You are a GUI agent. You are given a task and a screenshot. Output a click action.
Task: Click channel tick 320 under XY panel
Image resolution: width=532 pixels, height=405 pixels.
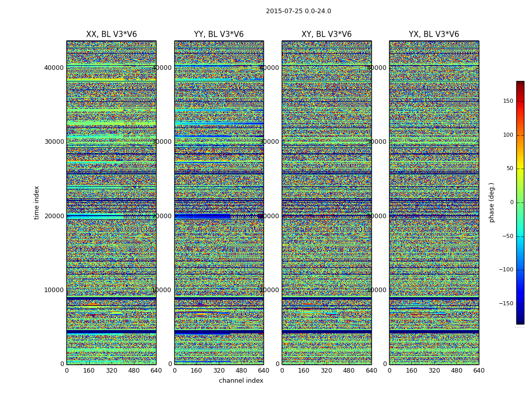[326, 371]
